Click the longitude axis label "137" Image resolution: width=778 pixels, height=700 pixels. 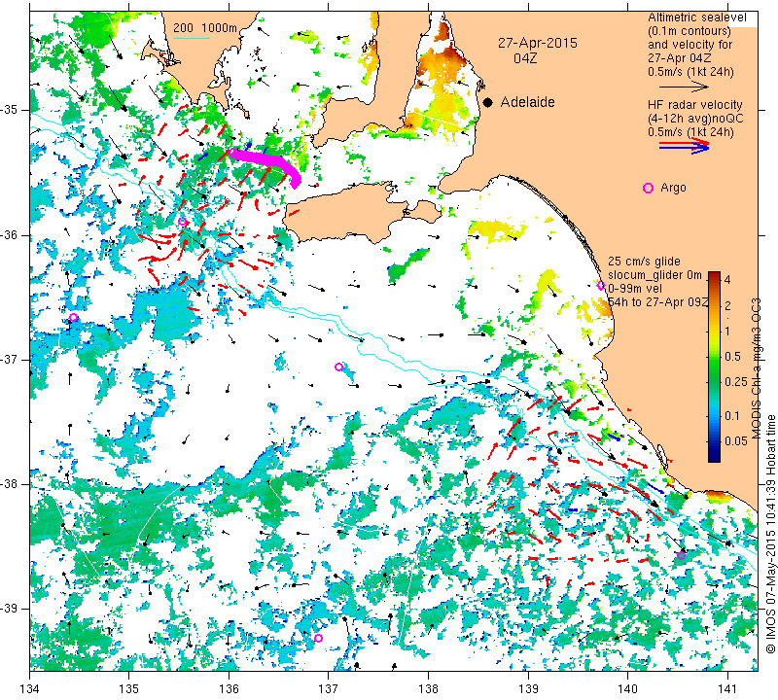coord(329,689)
